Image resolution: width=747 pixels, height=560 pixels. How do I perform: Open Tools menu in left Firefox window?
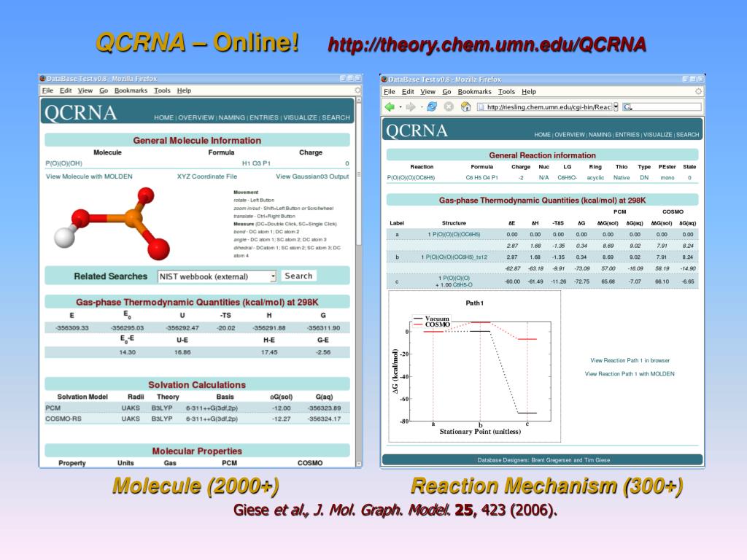(162, 90)
